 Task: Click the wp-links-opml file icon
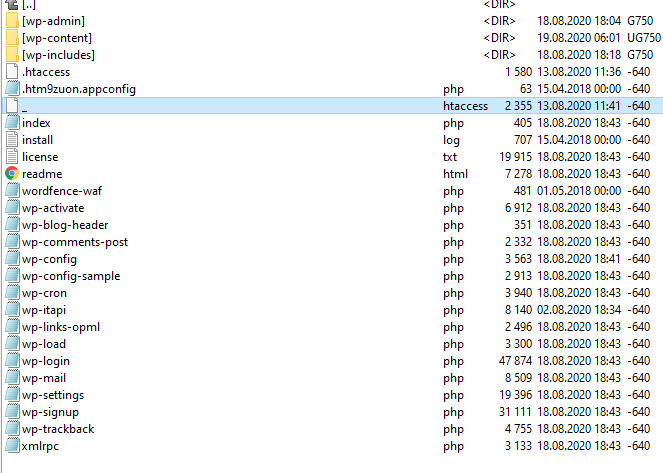coord(12,327)
